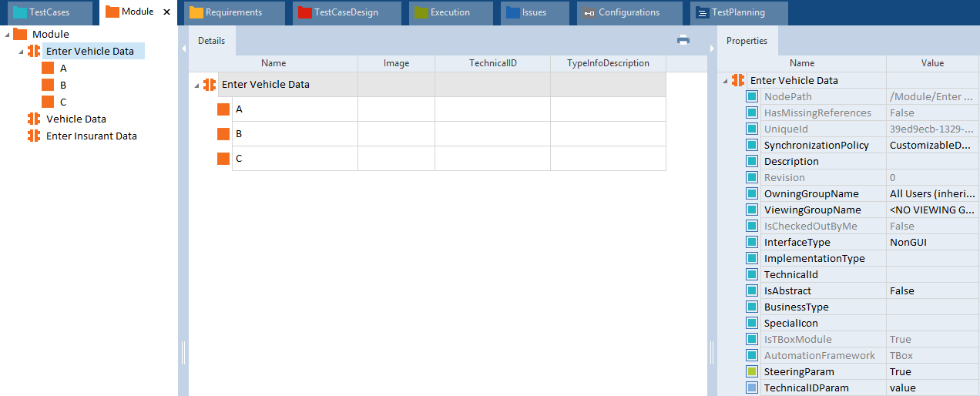Click the InterfaceType property icon

pyautogui.click(x=752, y=243)
